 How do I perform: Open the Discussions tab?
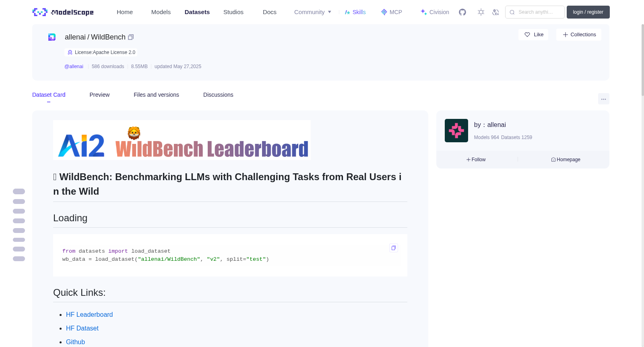click(218, 95)
